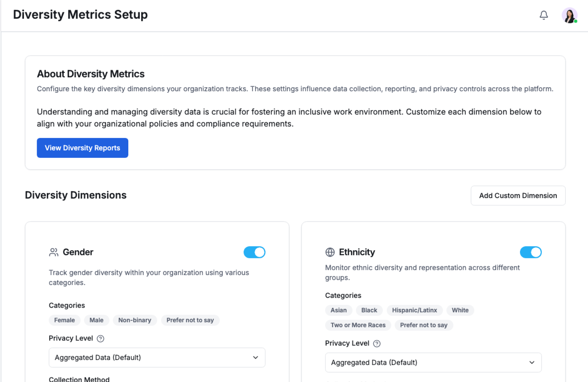Show Gender Privacy Level help tooltip

100,339
